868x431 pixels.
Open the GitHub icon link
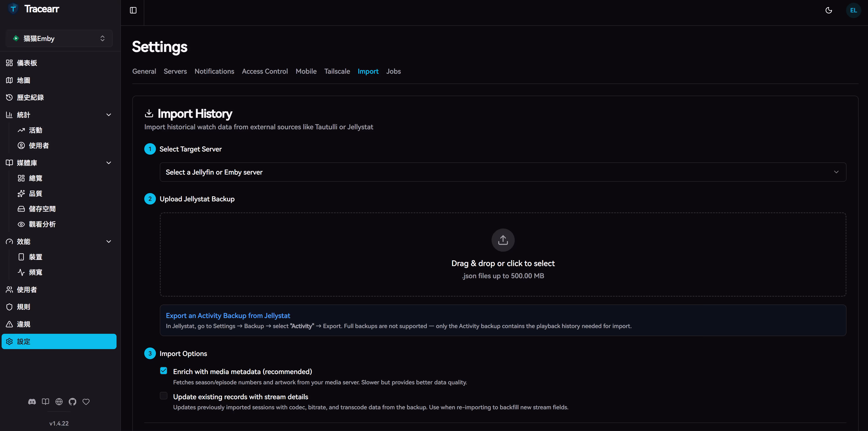tap(72, 402)
